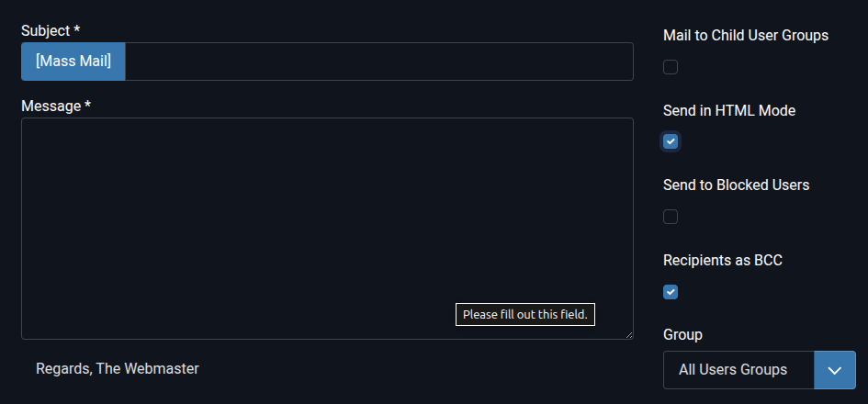Enable the Mail to Child User Groups checkbox
Viewport: 868px width, 404px height.
tap(671, 67)
